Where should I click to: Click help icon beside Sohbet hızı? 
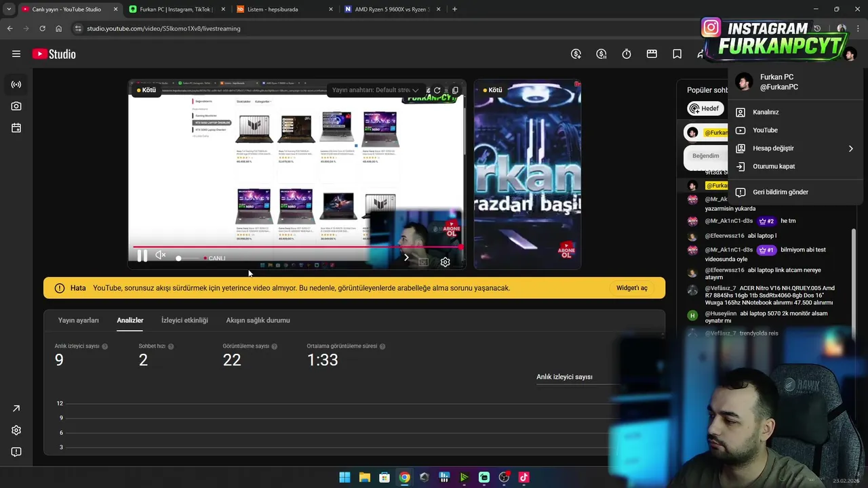click(171, 346)
